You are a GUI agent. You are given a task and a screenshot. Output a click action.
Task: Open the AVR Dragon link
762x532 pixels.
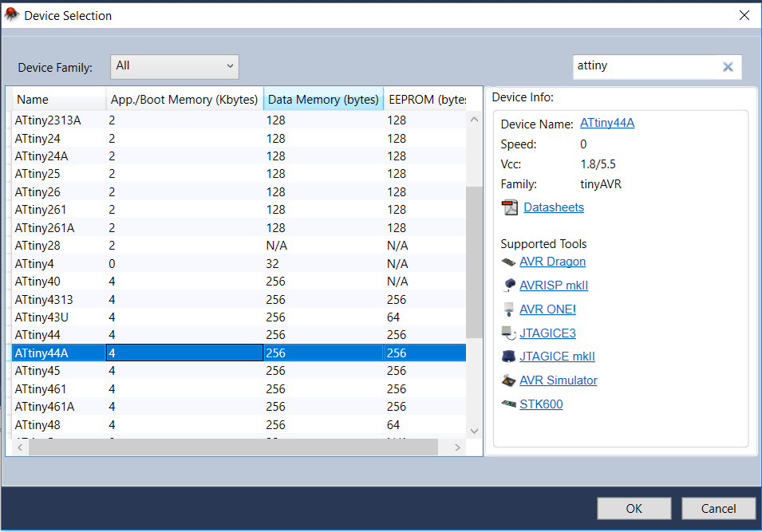tap(552, 262)
